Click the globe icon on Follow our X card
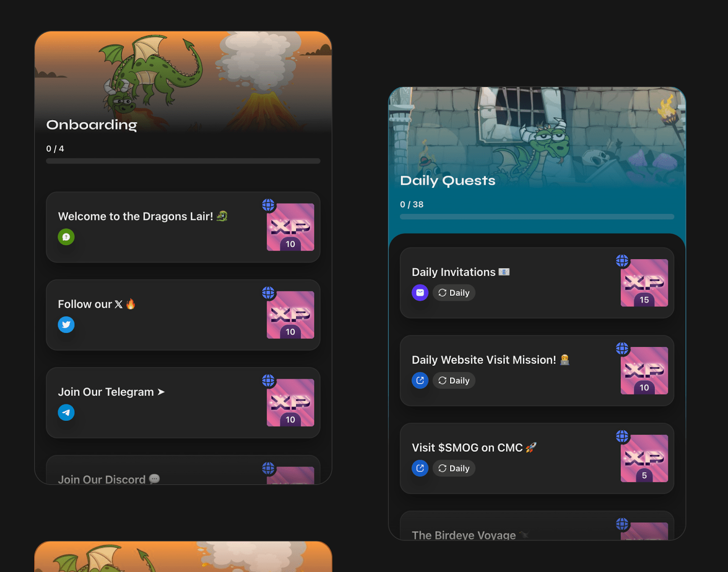This screenshot has width=728, height=572. coord(268,293)
